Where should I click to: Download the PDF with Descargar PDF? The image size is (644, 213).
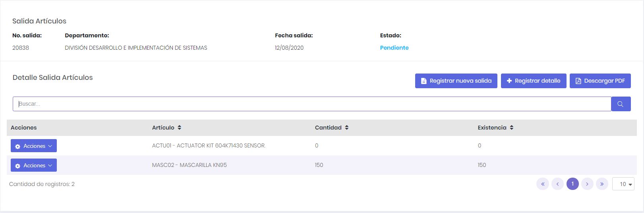[x=600, y=81]
